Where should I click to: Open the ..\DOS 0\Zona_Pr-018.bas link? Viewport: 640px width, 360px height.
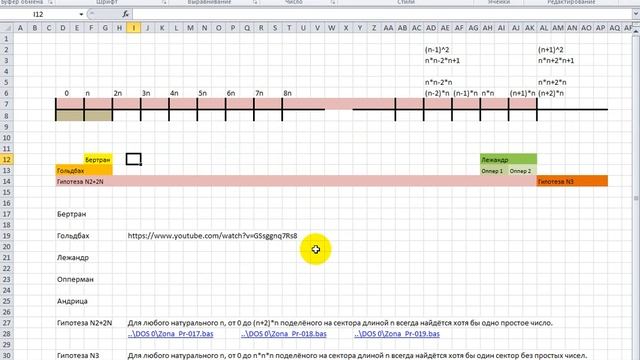point(284,333)
